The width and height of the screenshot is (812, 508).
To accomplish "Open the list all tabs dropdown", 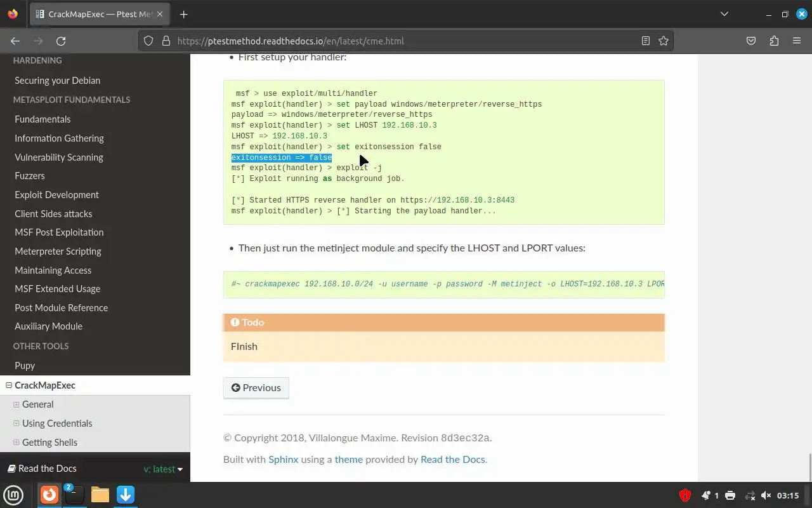I will pyautogui.click(x=724, y=14).
